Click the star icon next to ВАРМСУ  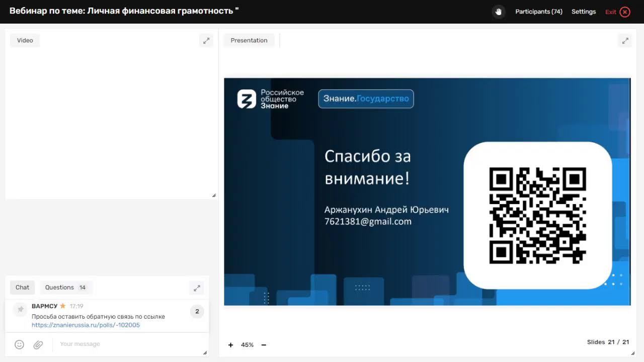[63, 306]
